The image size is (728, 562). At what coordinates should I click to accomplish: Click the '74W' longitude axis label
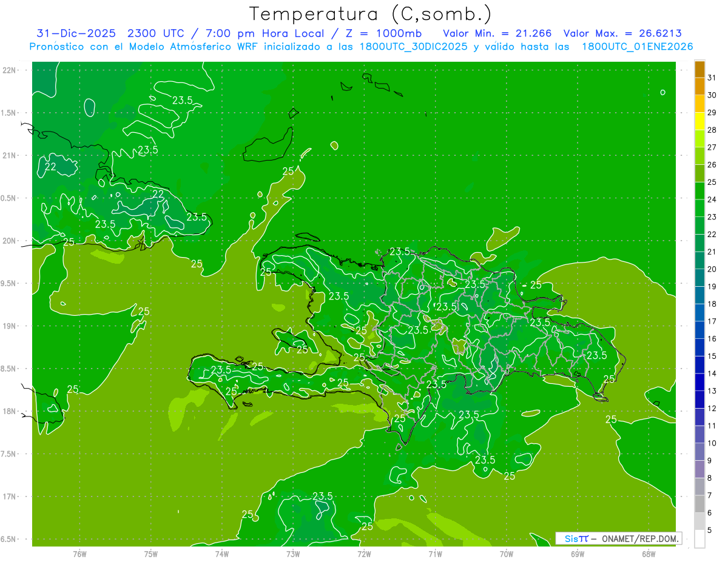221,554
